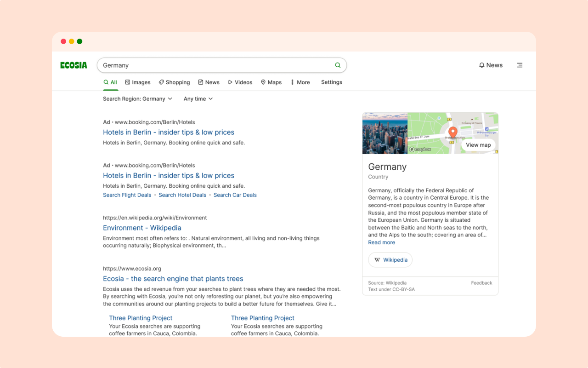The width and height of the screenshot is (588, 368).
Task: Click the Germany city skyline photo
Action: click(384, 133)
